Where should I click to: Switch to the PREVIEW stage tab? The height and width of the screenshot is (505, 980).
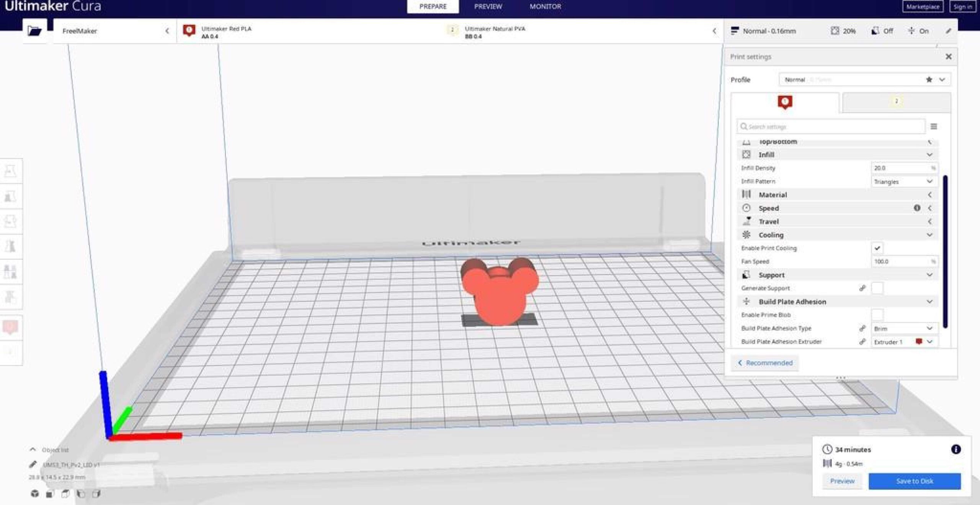[x=488, y=7]
